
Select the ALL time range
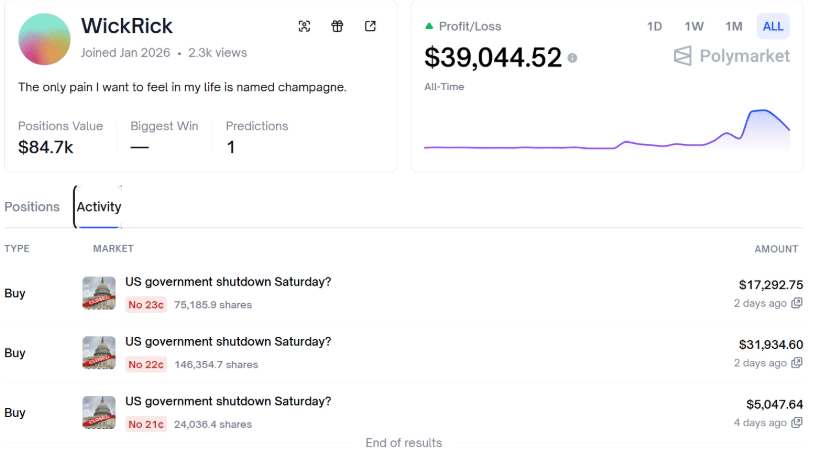[x=773, y=26]
